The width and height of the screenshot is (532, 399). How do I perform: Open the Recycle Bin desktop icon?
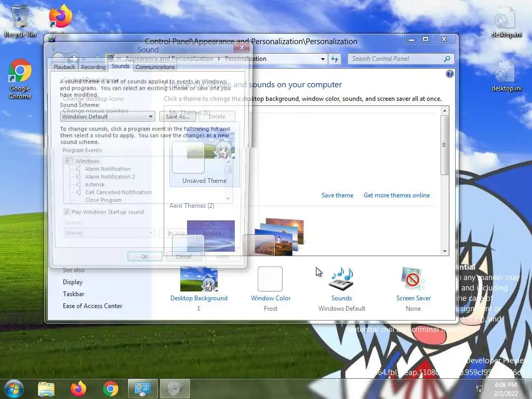pos(20,21)
